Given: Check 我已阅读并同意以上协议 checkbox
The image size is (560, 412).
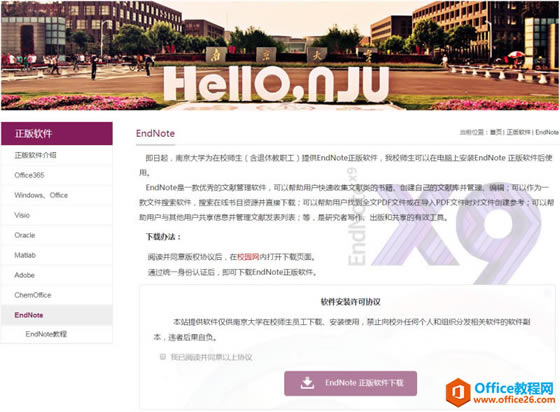Looking at the screenshot, I should [x=163, y=356].
